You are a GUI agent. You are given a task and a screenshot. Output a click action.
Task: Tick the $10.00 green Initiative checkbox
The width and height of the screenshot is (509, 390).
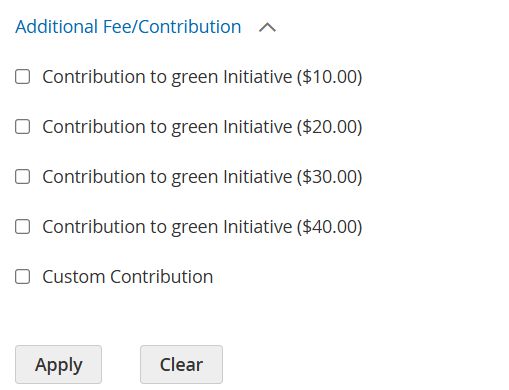[x=23, y=77]
